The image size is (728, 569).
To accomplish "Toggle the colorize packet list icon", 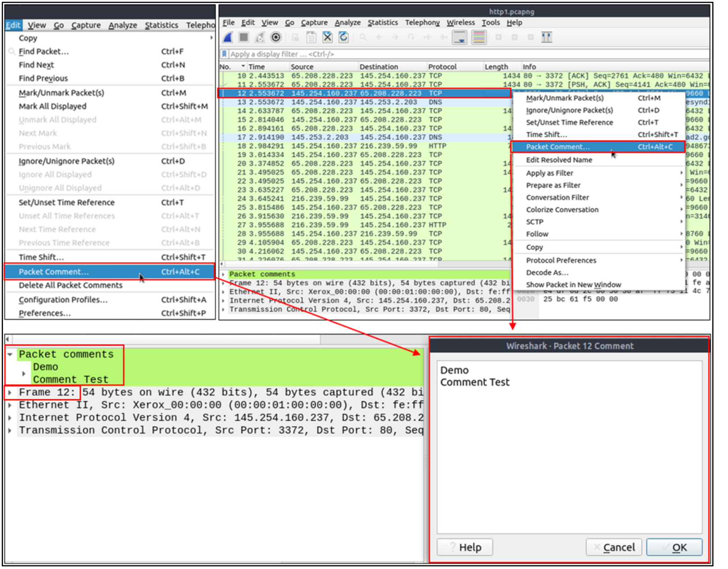I will coord(479,37).
